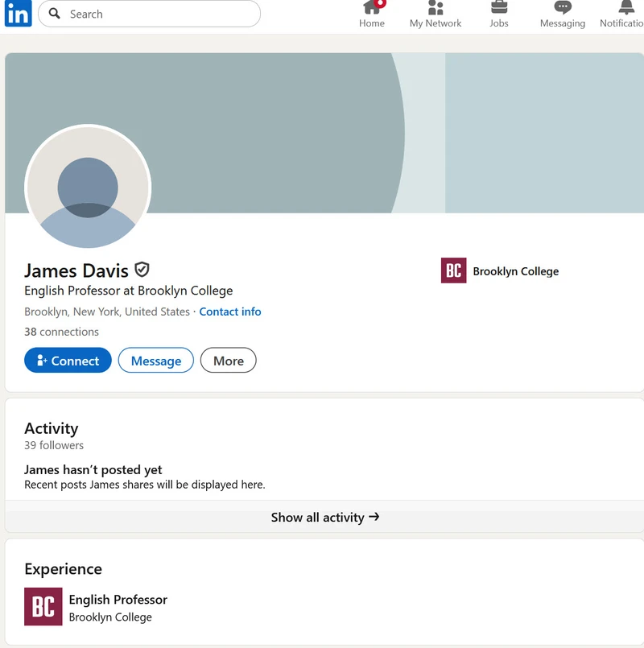644x648 pixels.
Task: Click the Messaging label in navigation
Action: coord(563,23)
